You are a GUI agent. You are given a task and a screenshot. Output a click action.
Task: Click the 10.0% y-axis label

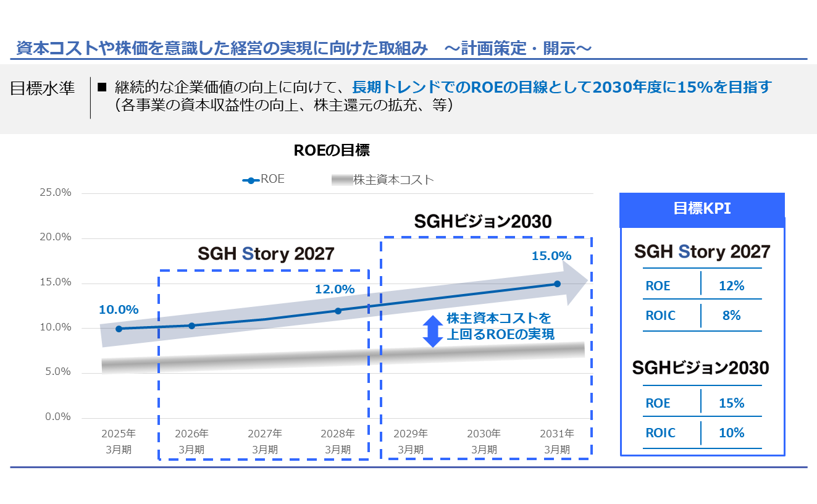click(56, 327)
